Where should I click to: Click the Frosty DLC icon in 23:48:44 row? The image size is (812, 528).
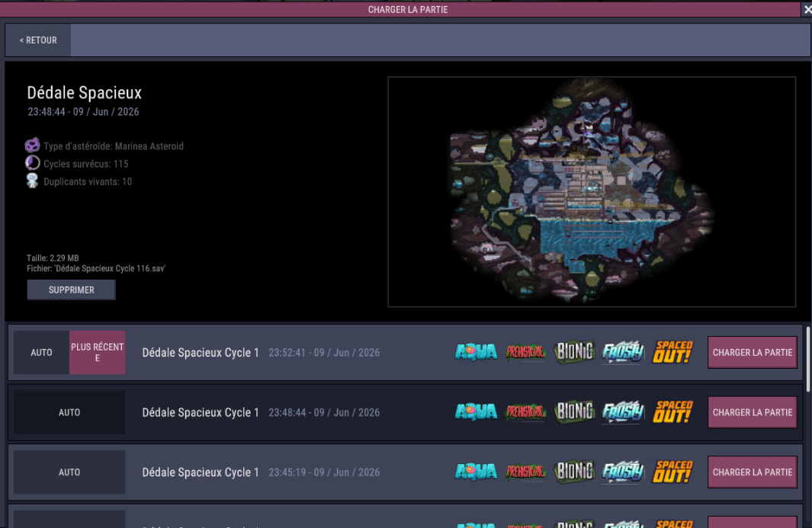pyautogui.click(x=623, y=412)
